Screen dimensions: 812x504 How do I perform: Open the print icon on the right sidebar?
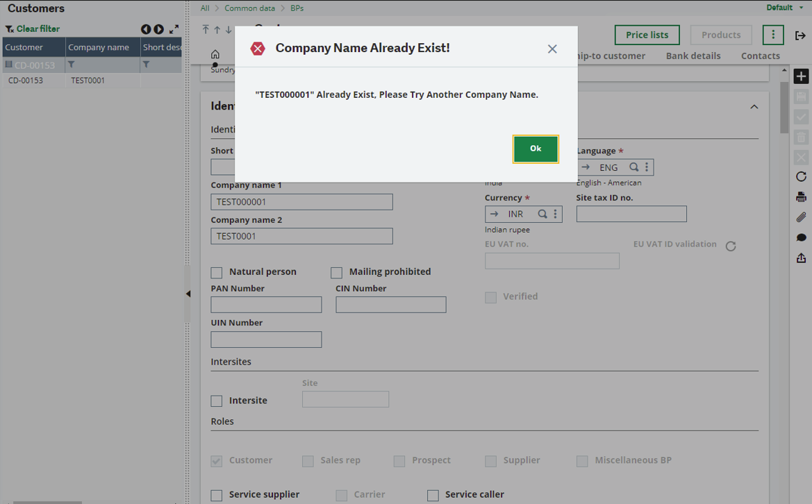tap(801, 196)
